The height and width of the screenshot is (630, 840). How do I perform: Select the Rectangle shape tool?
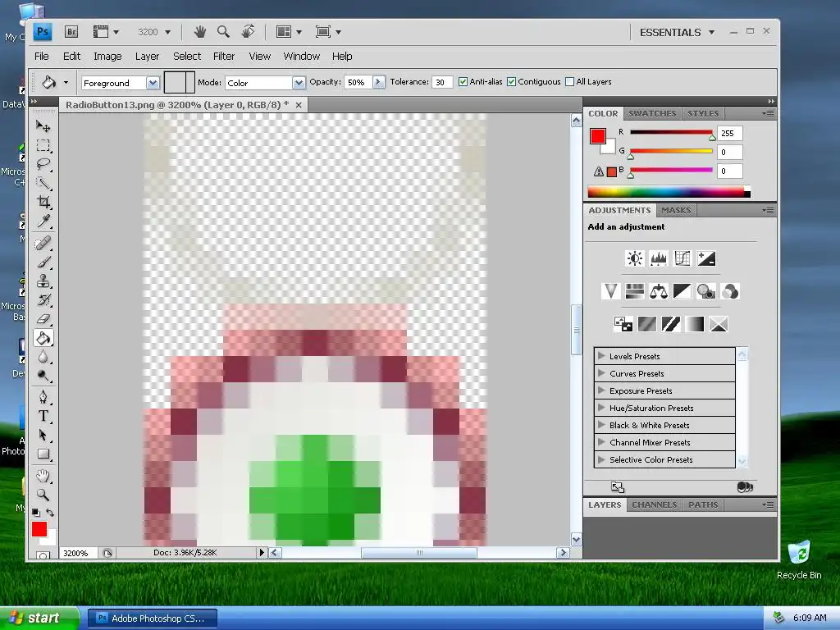43,454
